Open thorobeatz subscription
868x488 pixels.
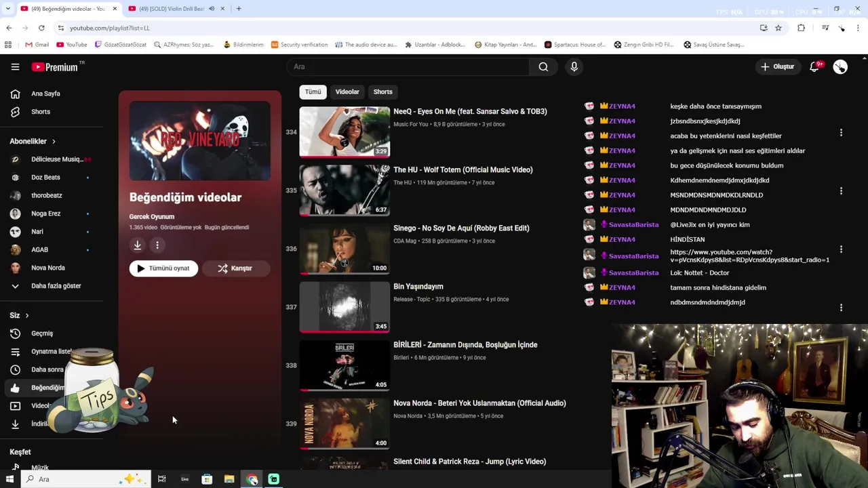(x=47, y=195)
